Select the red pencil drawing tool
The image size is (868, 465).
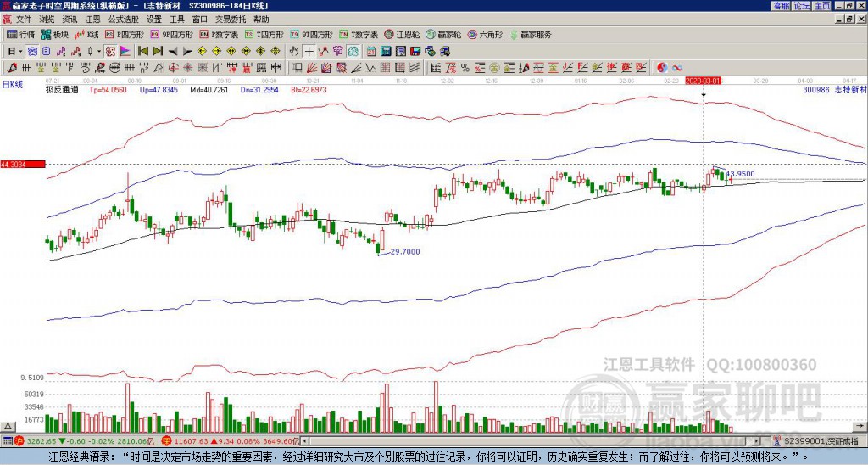coord(12,68)
